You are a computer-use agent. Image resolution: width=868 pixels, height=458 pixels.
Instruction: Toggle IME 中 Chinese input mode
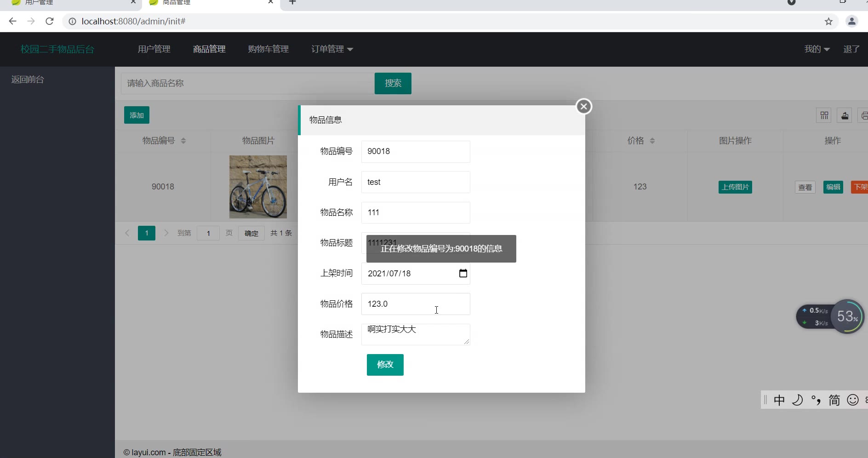tap(779, 400)
